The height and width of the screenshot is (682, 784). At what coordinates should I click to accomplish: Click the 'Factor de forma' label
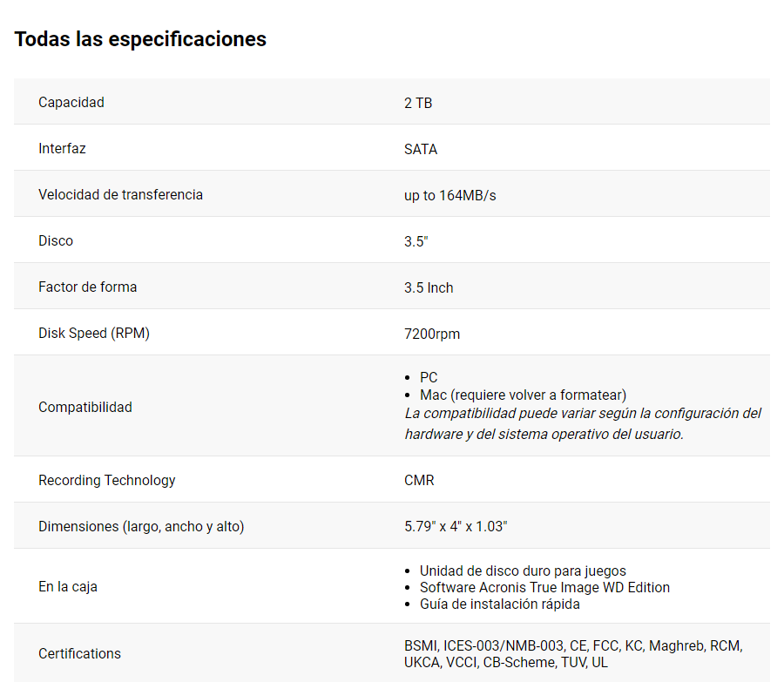tap(87, 287)
